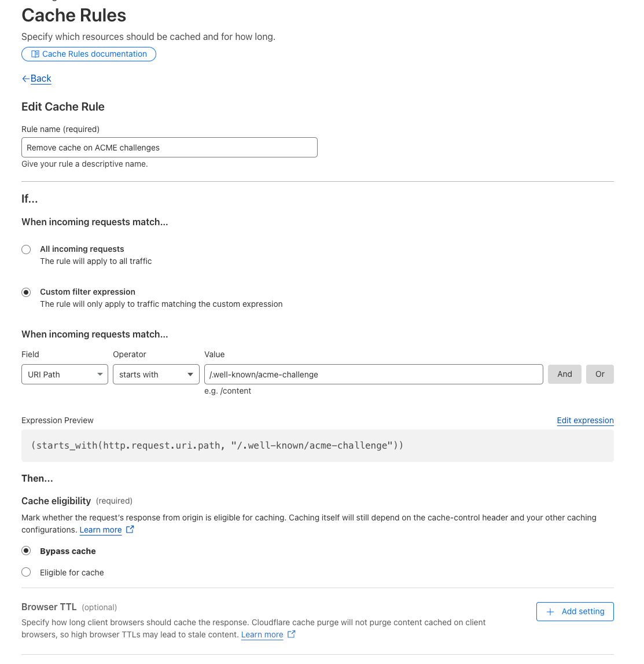Click the Rule name input field
644x664 pixels.
pyautogui.click(x=170, y=148)
